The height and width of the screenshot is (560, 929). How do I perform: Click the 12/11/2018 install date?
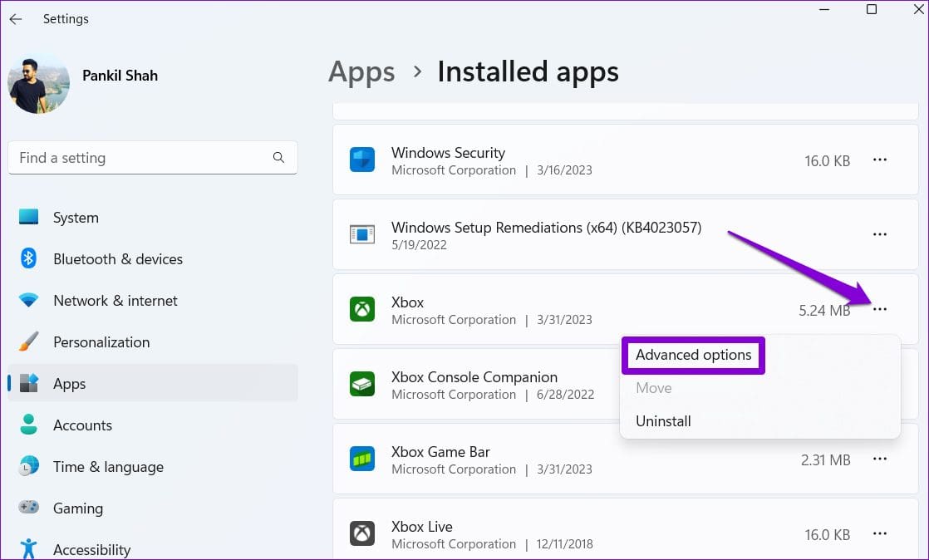[564, 544]
